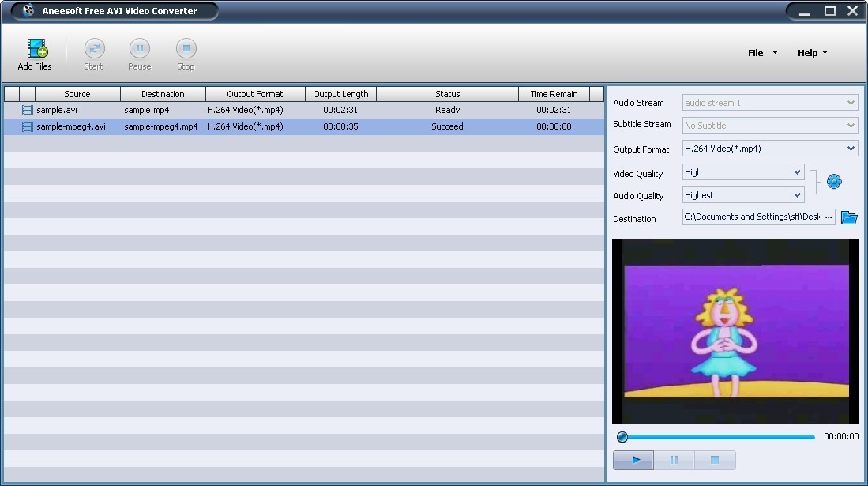Pause the video preview
Viewport: 868px width, 486px height.
[x=674, y=460]
